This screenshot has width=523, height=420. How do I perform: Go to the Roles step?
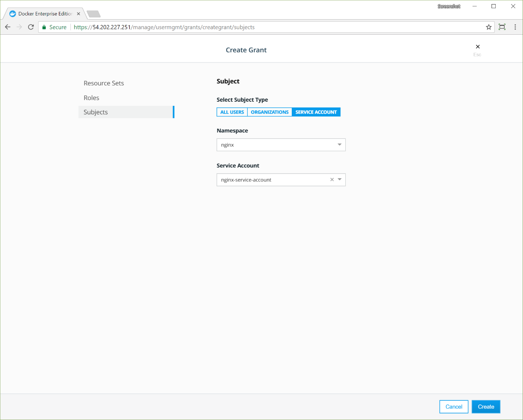(92, 98)
